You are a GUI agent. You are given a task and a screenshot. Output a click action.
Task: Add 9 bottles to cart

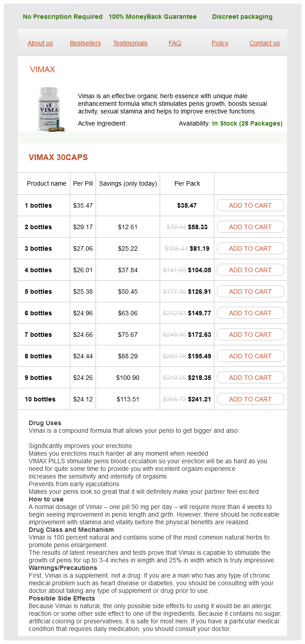[250, 378]
